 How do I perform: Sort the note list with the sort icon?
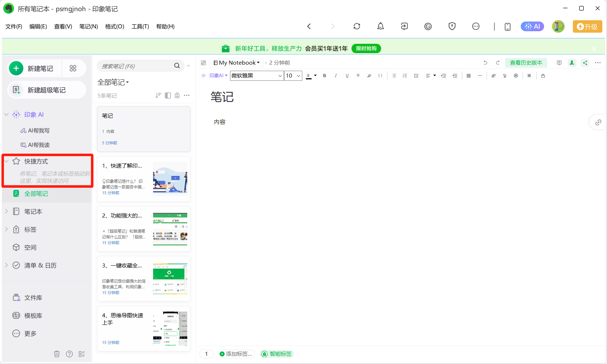pos(158,95)
